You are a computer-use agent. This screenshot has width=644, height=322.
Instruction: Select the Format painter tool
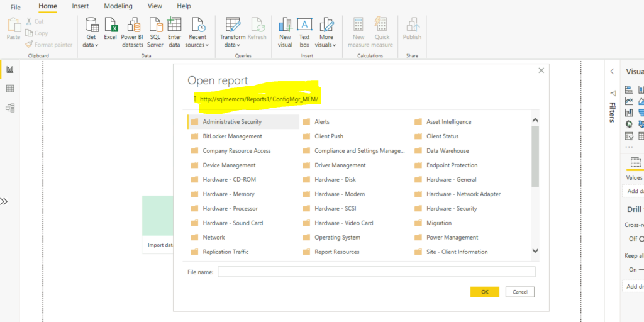pos(48,45)
